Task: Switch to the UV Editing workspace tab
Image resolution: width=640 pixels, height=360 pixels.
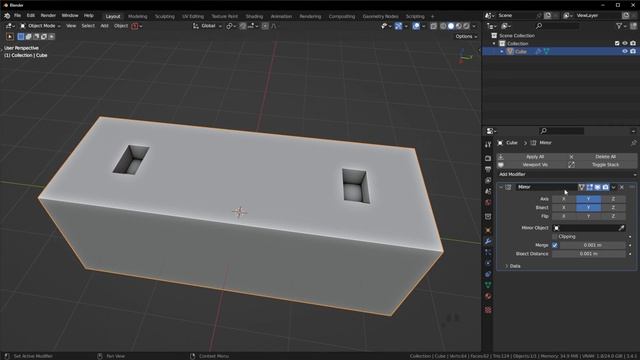Action: (193, 17)
